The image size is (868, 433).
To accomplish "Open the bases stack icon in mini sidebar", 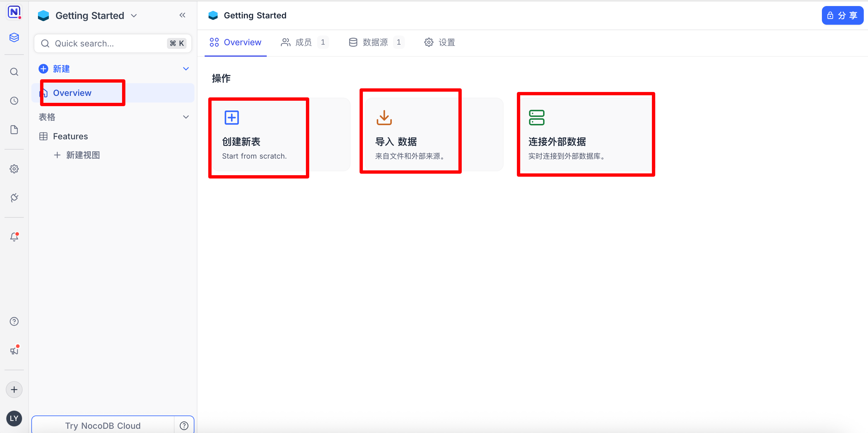I will pyautogui.click(x=14, y=37).
